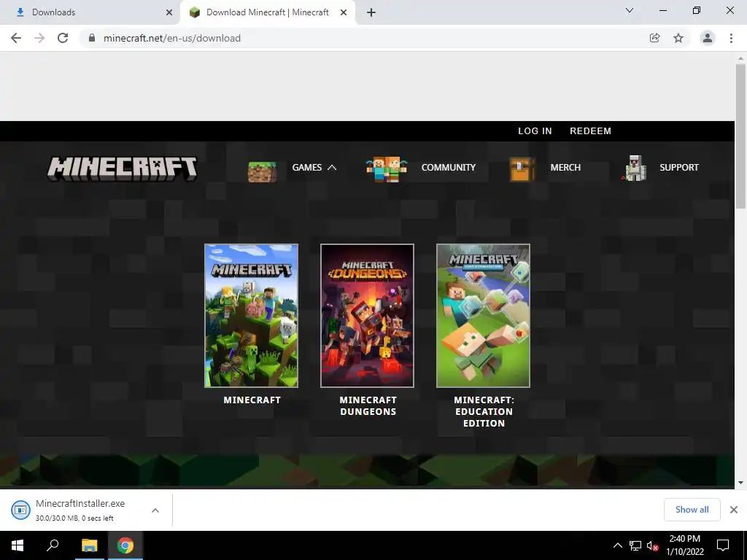Open the Chrome three-dot menu
This screenshot has height=560, width=747.
731,38
